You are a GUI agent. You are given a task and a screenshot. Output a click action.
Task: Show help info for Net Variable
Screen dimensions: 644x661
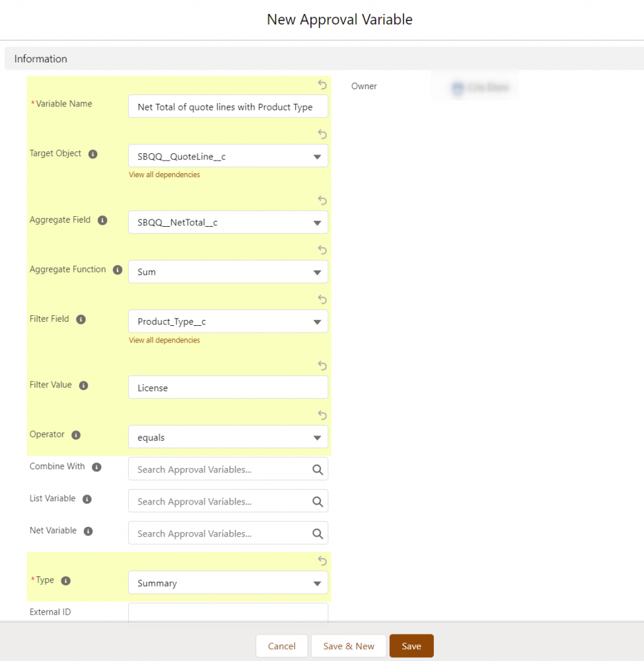click(88, 531)
